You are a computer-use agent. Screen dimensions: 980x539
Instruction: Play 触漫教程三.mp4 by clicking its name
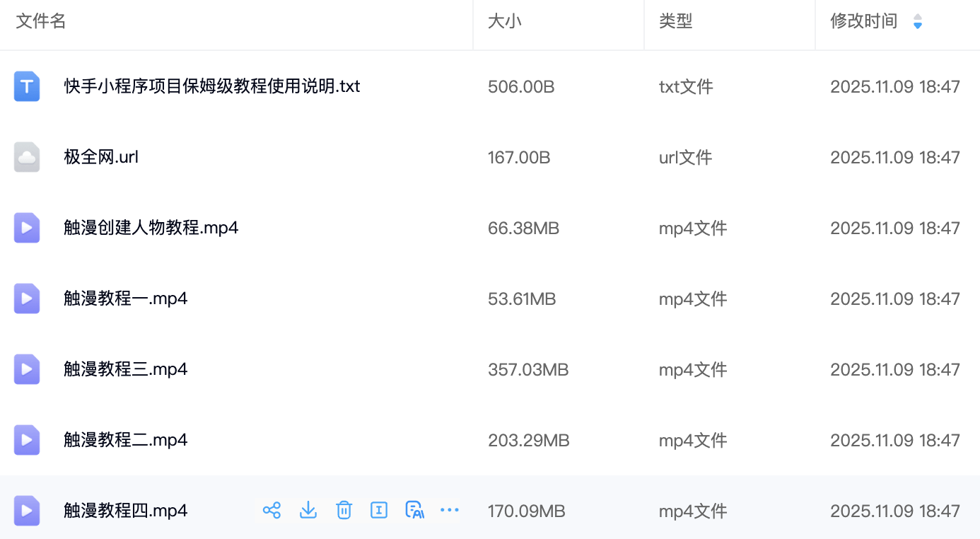pyautogui.click(x=126, y=369)
